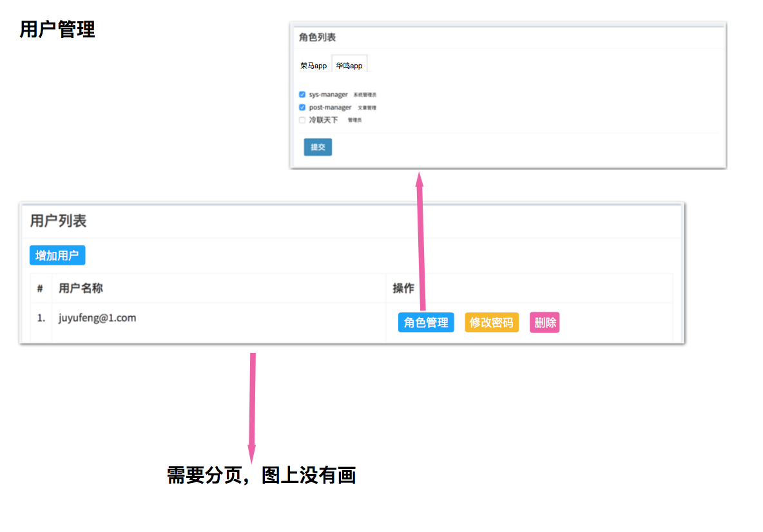Click the 系统管理员 label beside sys-manager
The height and width of the screenshot is (532, 763).
(x=365, y=95)
